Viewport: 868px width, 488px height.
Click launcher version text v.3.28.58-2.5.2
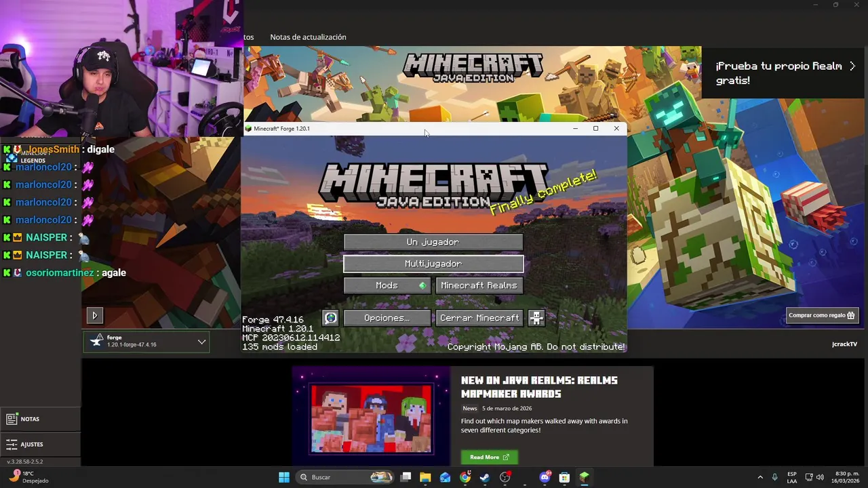[24, 462]
